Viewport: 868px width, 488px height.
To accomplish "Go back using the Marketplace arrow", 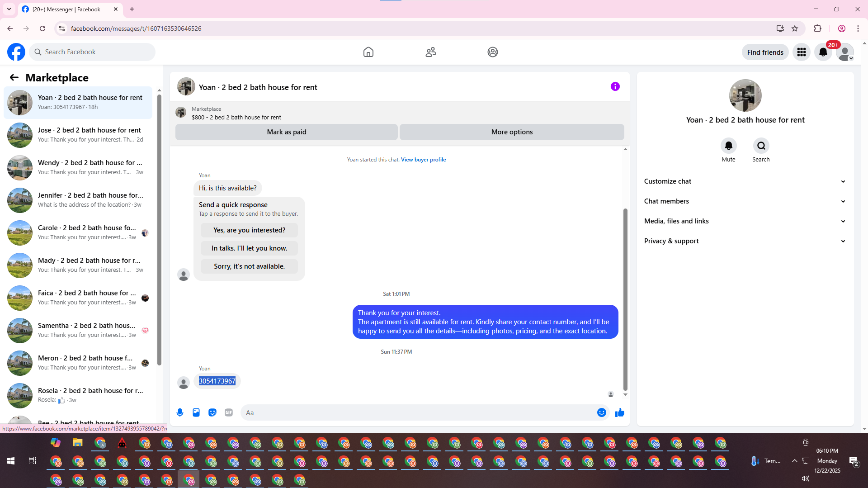I will pyautogui.click(x=14, y=77).
